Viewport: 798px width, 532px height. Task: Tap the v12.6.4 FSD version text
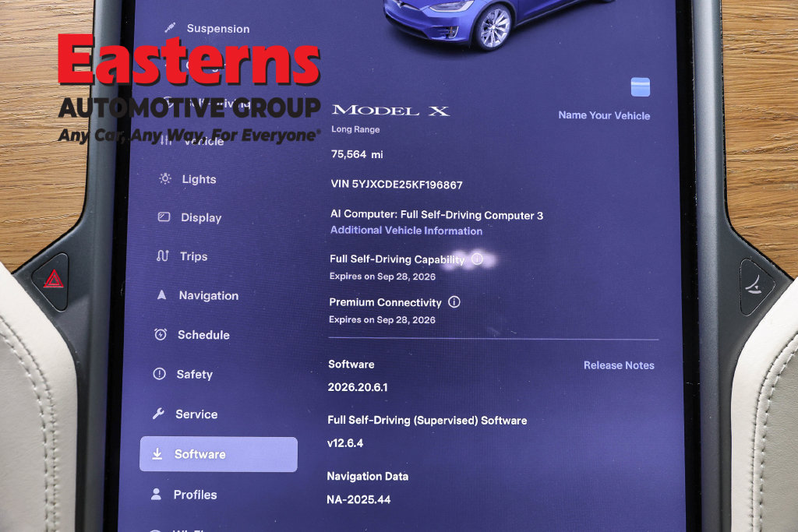pyautogui.click(x=345, y=443)
